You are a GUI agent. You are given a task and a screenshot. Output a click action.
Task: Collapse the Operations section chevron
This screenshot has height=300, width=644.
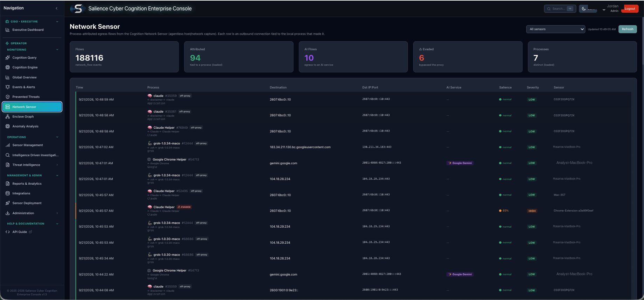pyautogui.click(x=57, y=137)
